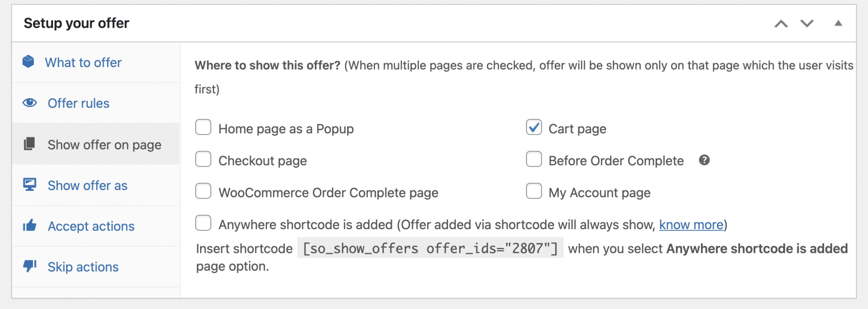This screenshot has width=868, height=309.
Task: Go to the Accept actions section
Action: 91,226
